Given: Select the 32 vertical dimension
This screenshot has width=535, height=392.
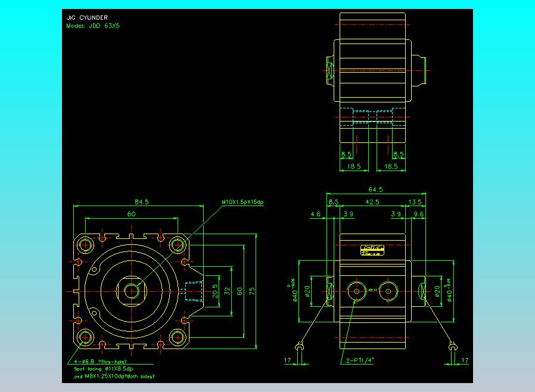Looking at the screenshot, I should pos(227,291).
